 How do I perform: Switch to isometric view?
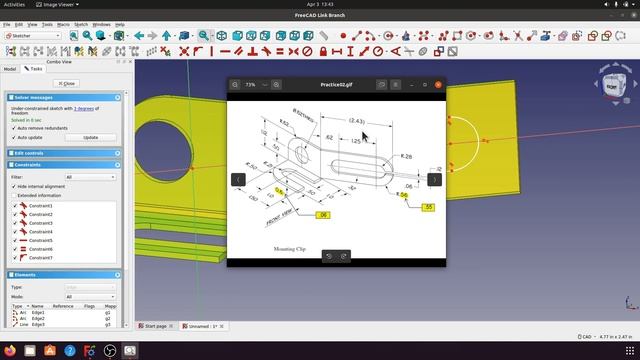(222, 36)
